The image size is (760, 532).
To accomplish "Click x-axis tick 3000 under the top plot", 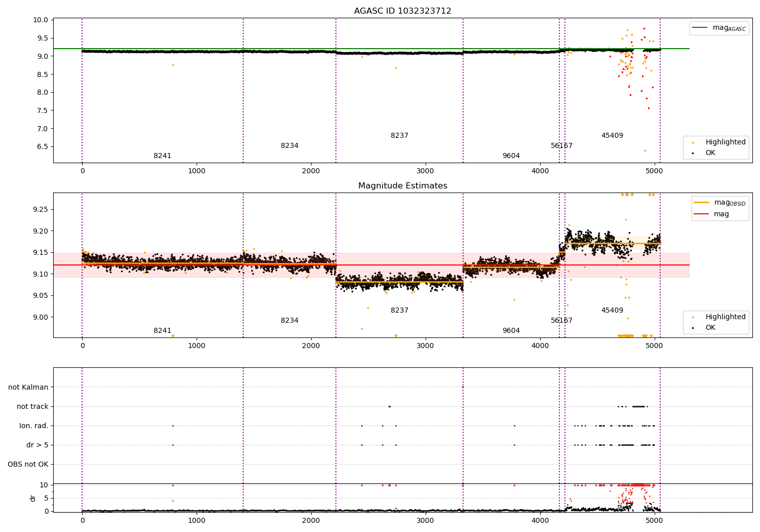I will [425, 171].
